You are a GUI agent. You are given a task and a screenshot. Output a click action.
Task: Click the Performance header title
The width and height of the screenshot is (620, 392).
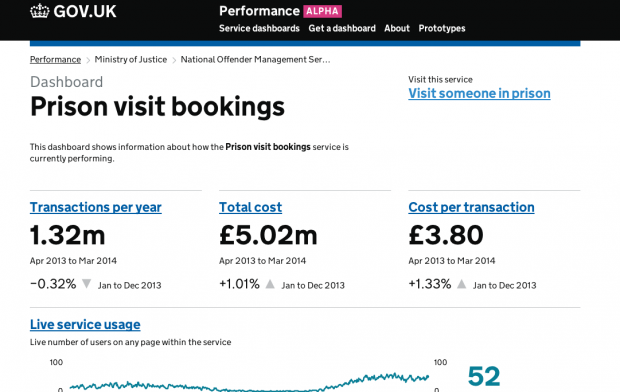pyautogui.click(x=259, y=11)
